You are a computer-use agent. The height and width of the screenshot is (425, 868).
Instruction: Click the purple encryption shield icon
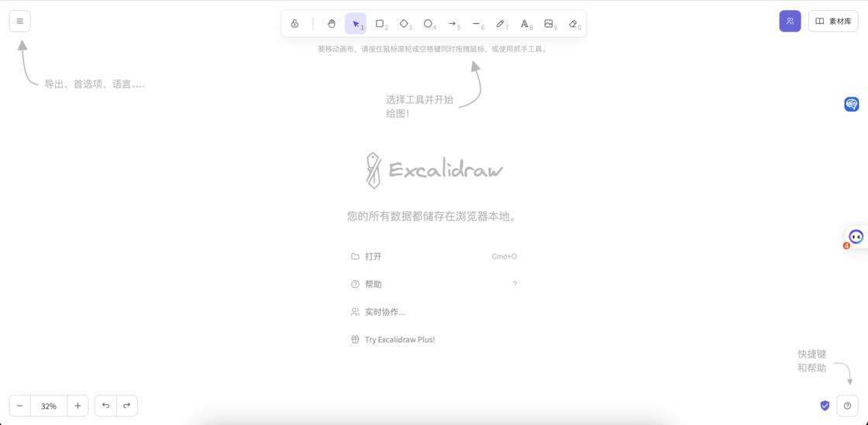coord(825,406)
